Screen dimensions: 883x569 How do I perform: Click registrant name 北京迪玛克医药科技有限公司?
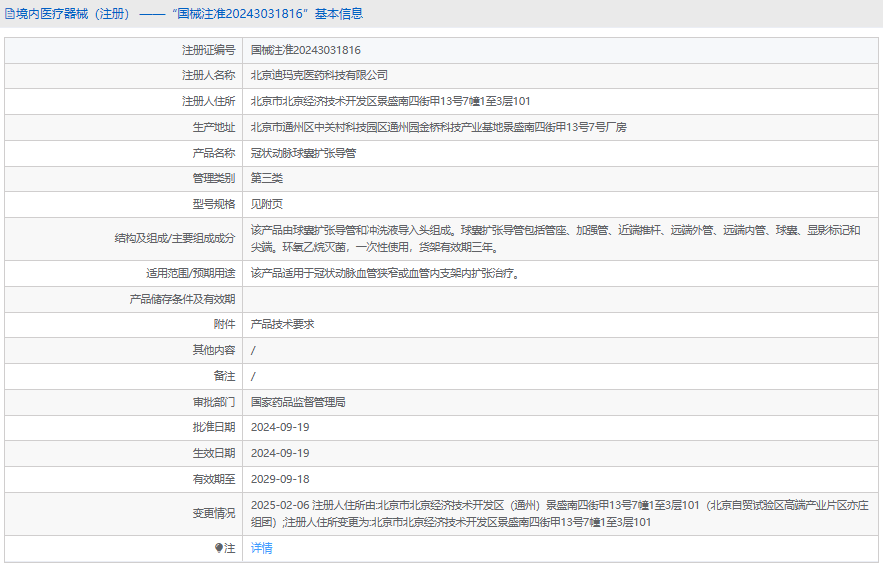[319, 75]
